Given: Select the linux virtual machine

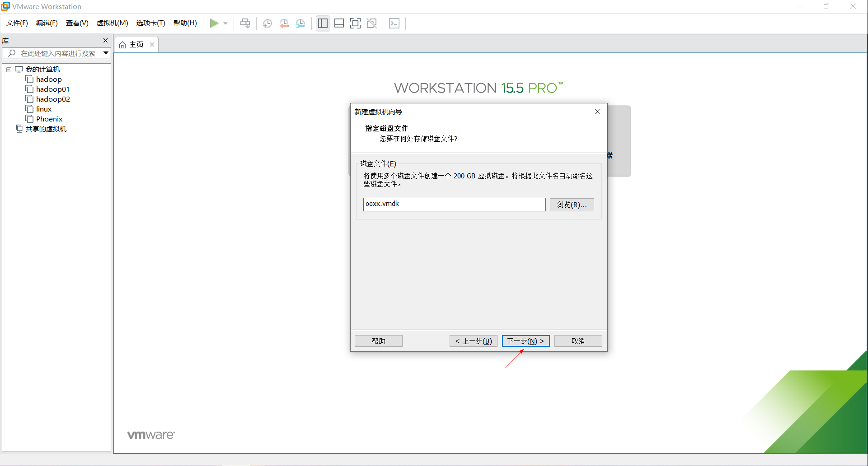Looking at the screenshot, I should (44, 109).
